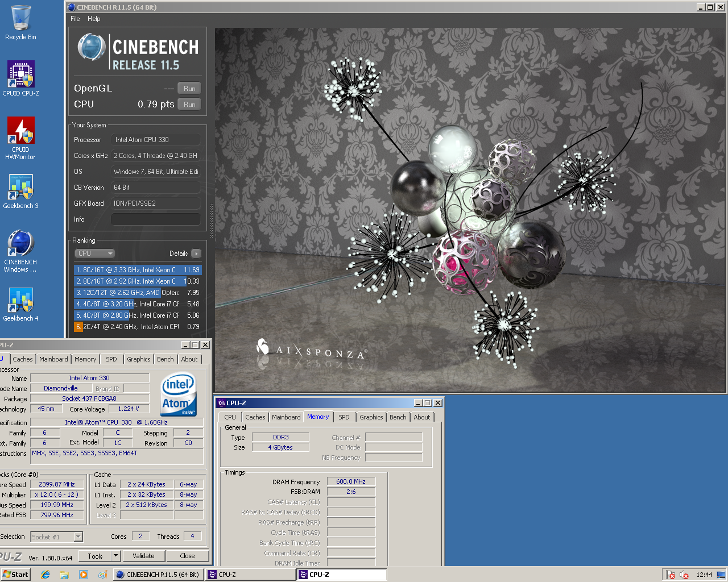Open the Start menu
The width and height of the screenshot is (728, 582).
tap(15, 575)
